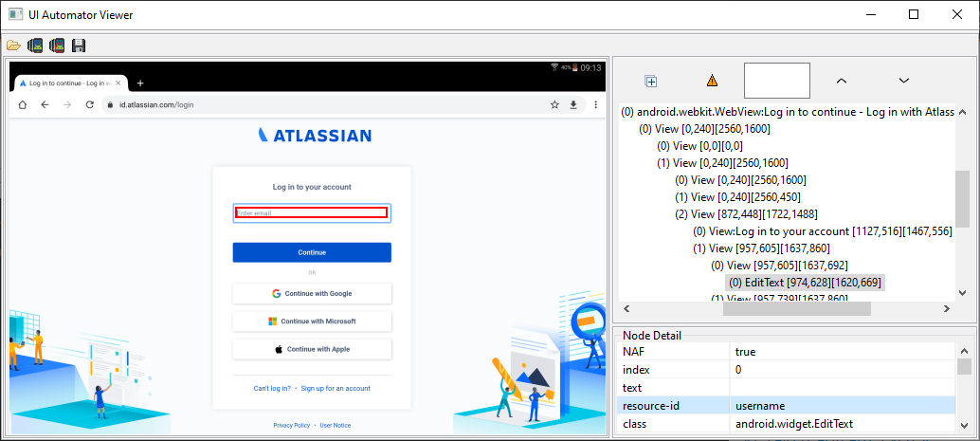Capture compressed hierarchy screenshot with red phone icon

57,46
